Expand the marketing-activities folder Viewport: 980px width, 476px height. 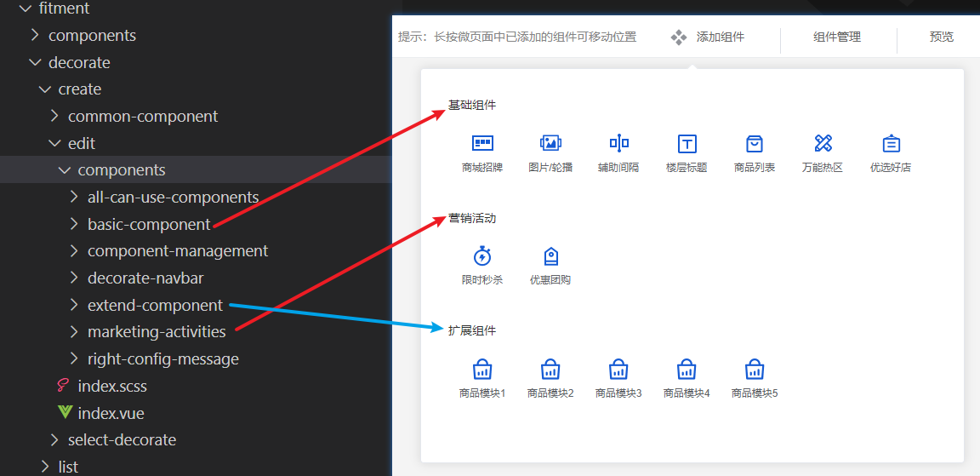coord(156,332)
